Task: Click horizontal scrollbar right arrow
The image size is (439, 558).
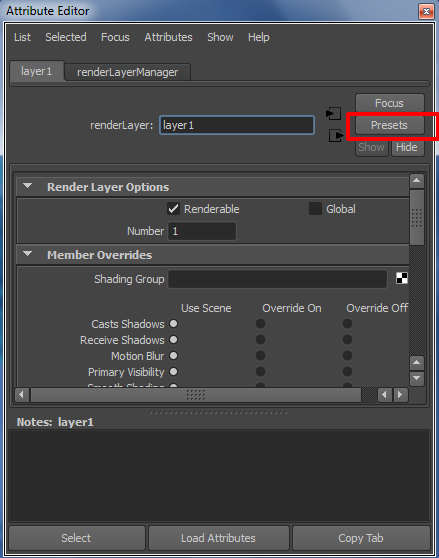Action: (x=400, y=395)
